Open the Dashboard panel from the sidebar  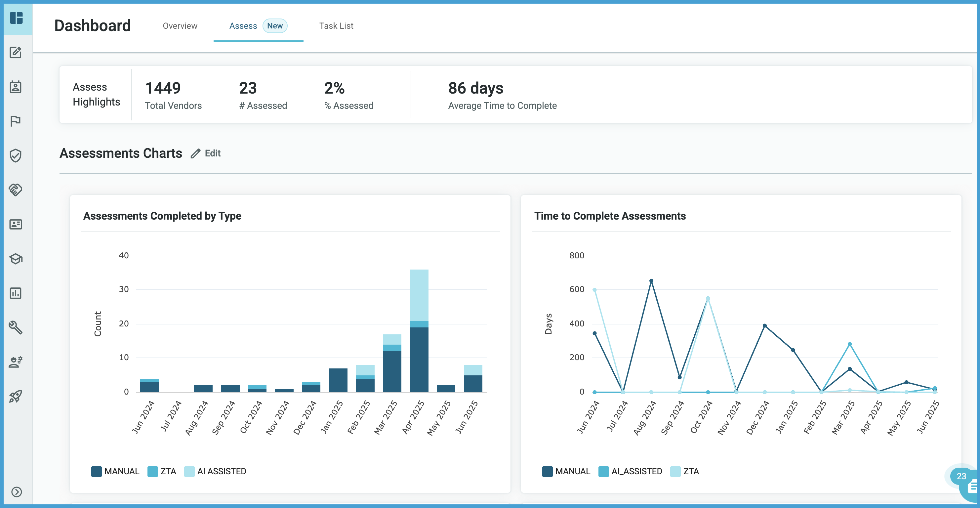pyautogui.click(x=16, y=18)
